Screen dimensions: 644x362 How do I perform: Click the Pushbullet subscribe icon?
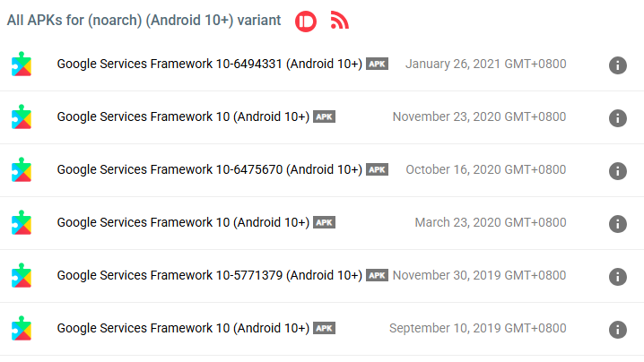click(x=306, y=21)
